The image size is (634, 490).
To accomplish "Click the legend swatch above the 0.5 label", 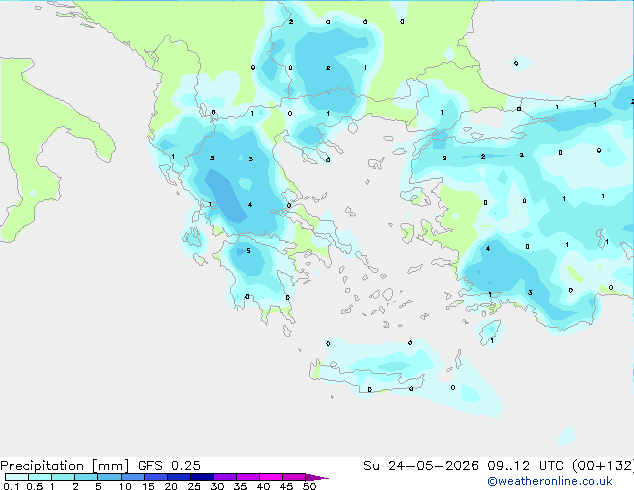I will [x=40, y=477].
